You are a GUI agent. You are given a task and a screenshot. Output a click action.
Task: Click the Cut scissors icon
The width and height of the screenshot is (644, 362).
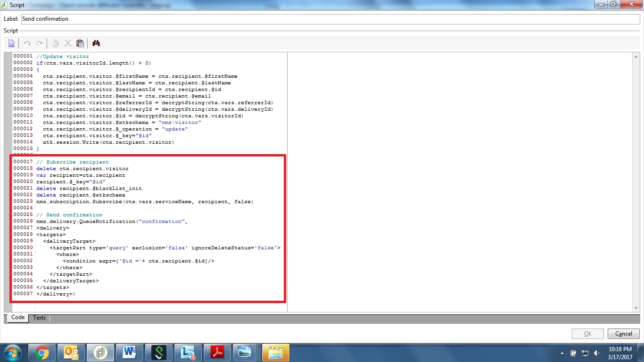point(68,43)
